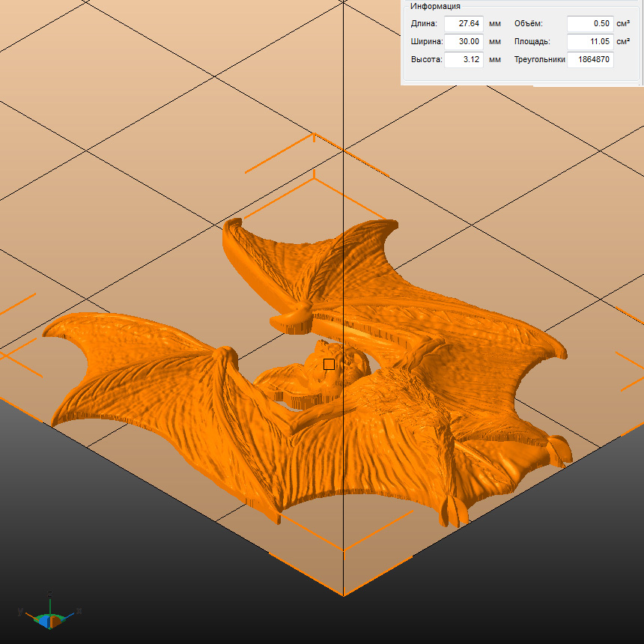The width and height of the screenshot is (644, 644).
Task: Click the Информация group title
Action: pos(435,6)
